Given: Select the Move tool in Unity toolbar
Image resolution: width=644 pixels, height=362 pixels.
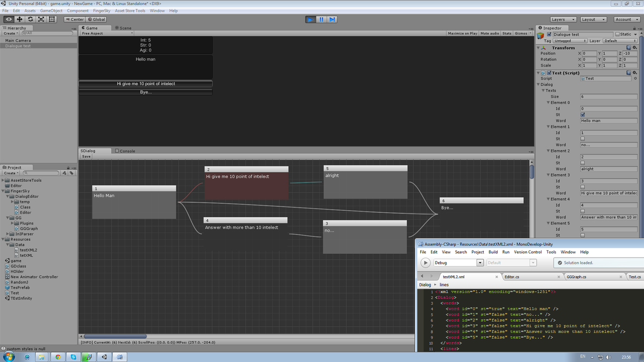Looking at the screenshot, I should [19, 19].
